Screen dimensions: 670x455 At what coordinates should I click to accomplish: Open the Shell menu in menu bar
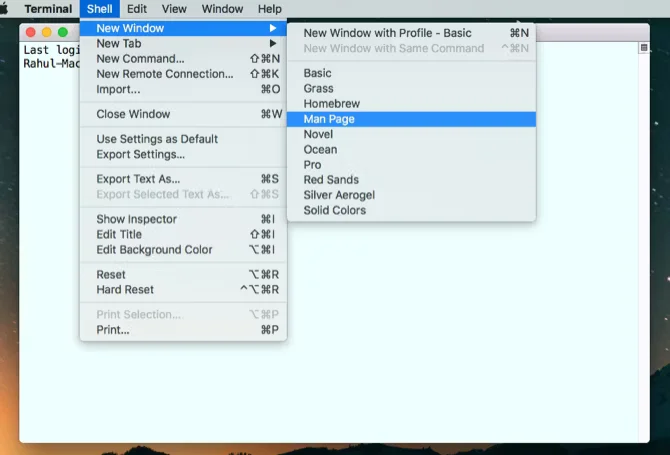coord(99,9)
